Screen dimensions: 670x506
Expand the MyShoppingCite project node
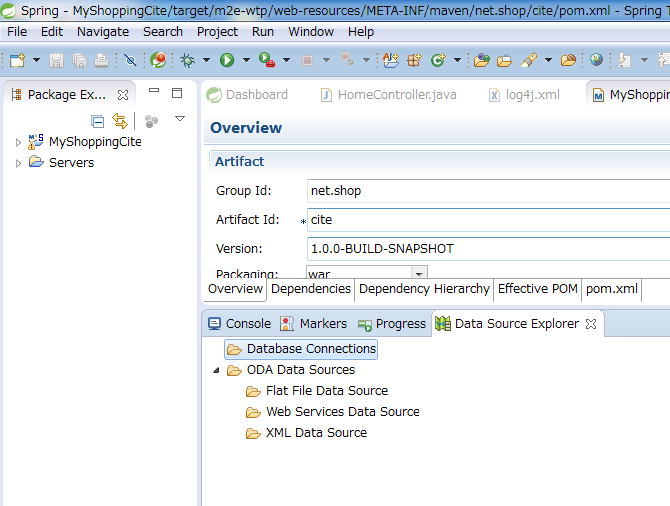tap(18, 142)
